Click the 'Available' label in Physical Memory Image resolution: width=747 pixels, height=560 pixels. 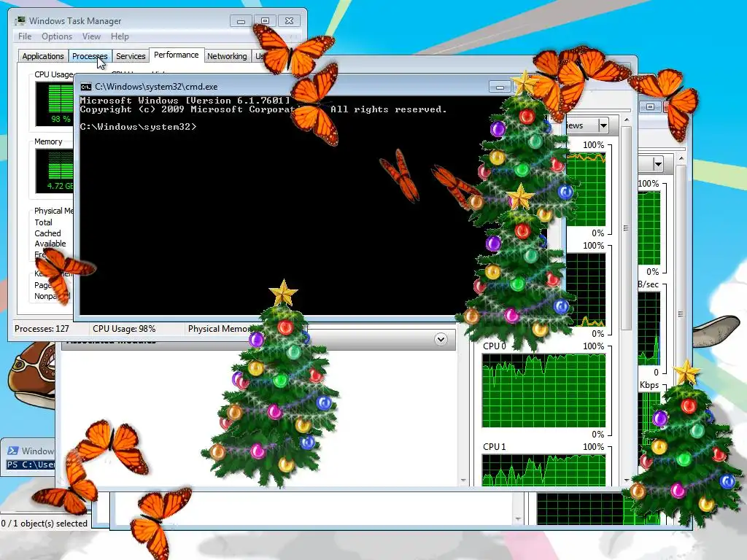point(50,244)
